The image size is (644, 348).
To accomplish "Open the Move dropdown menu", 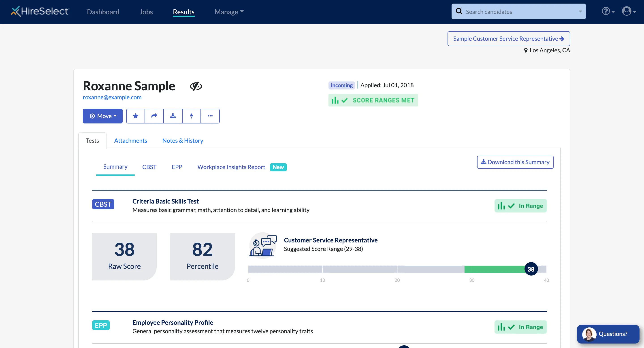I will pyautogui.click(x=102, y=116).
